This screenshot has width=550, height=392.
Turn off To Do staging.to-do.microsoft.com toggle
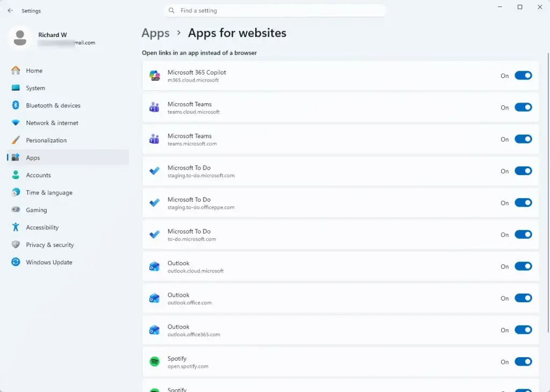523,171
